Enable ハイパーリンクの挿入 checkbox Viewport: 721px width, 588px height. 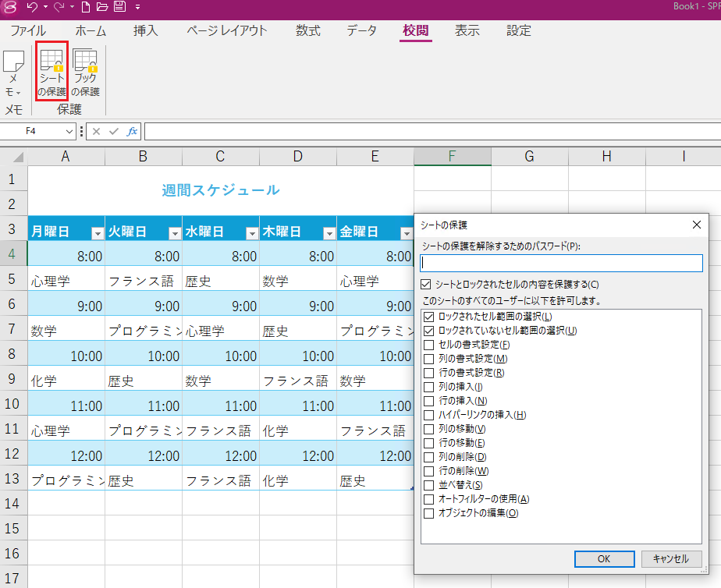(428, 415)
